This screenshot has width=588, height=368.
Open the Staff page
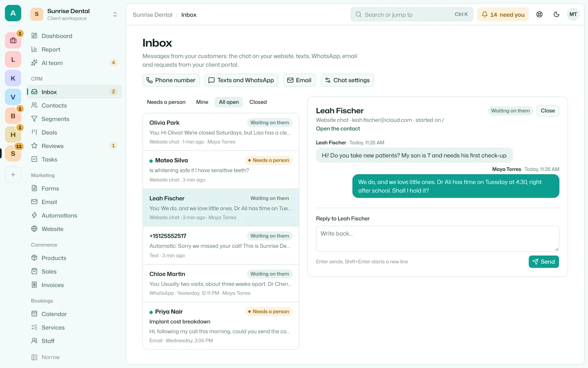coord(74,341)
